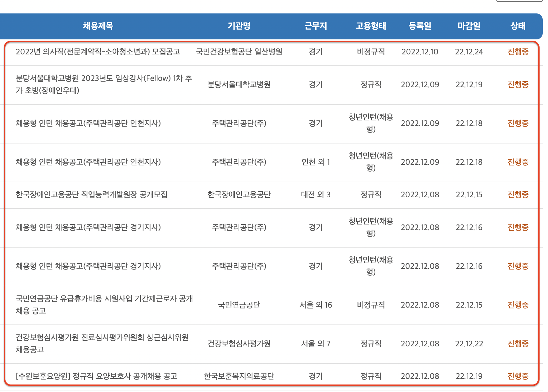Click 2022.12.09 in the 분당서울대학교병원 row
This screenshot has width=548, height=392.
(420, 84)
